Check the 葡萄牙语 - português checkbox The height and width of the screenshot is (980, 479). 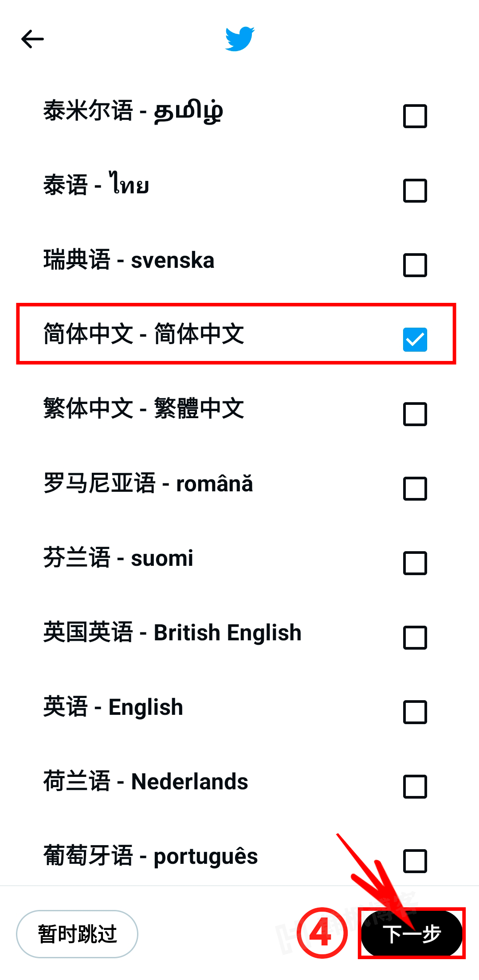click(x=414, y=861)
